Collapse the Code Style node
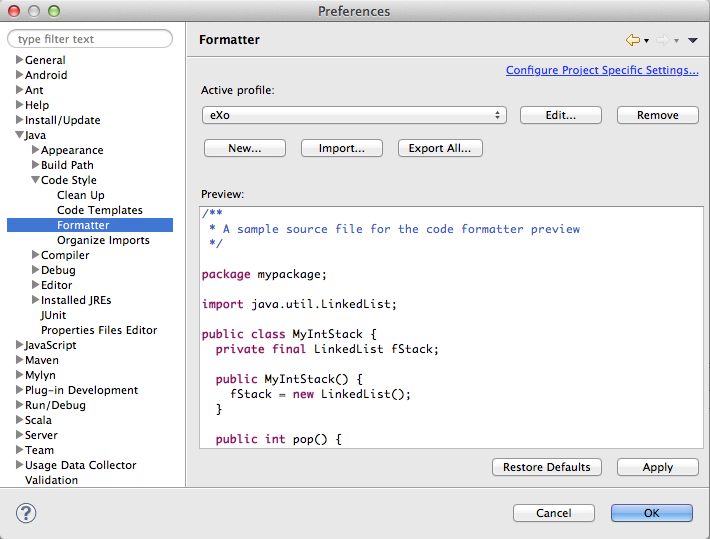This screenshot has width=710, height=539. pos(35,179)
